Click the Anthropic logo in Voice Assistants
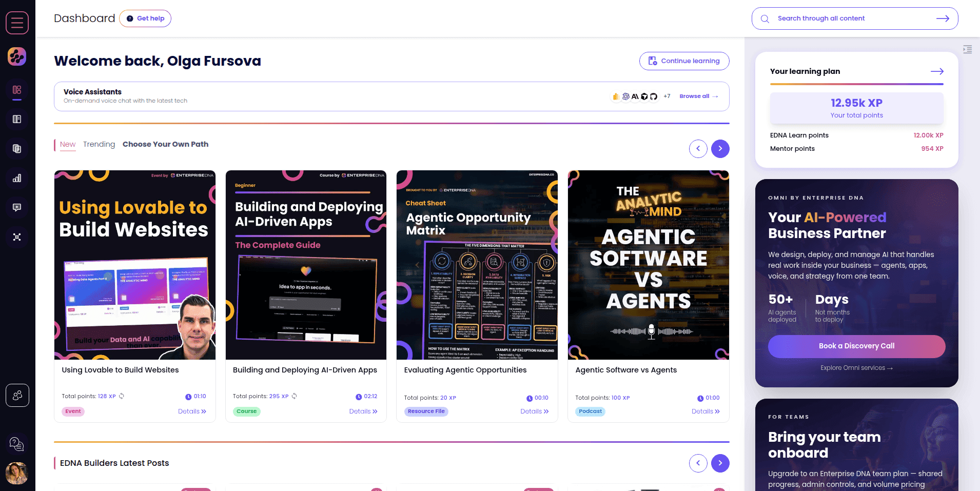 point(635,96)
